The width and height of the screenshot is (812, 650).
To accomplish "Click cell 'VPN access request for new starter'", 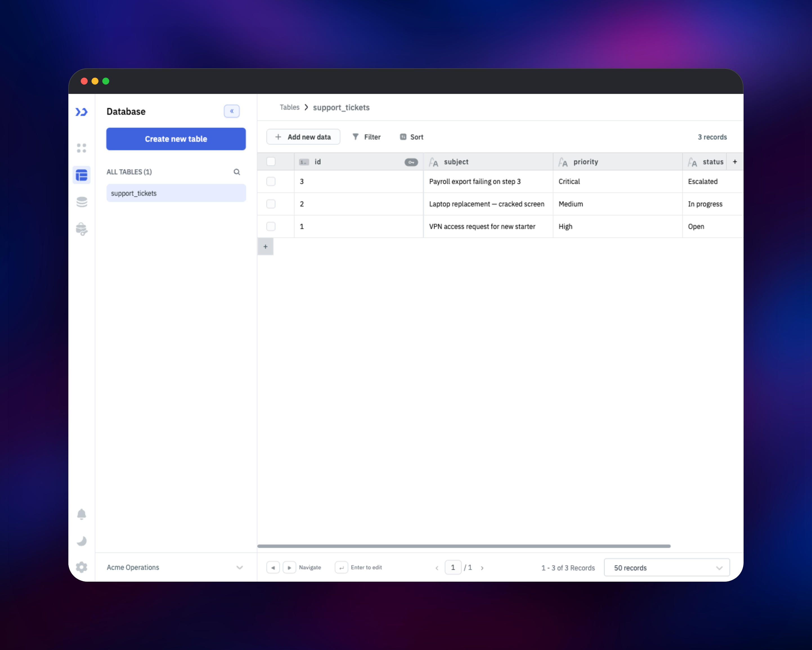I will 488,226.
